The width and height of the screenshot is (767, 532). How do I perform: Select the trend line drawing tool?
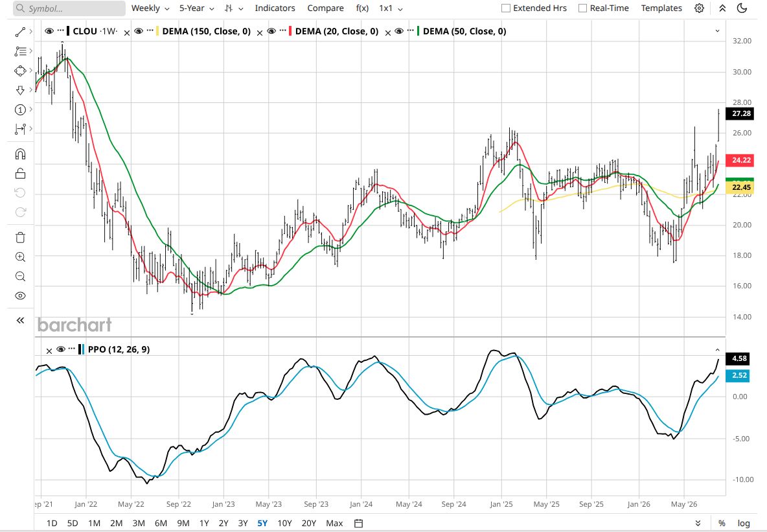coord(20,32)
